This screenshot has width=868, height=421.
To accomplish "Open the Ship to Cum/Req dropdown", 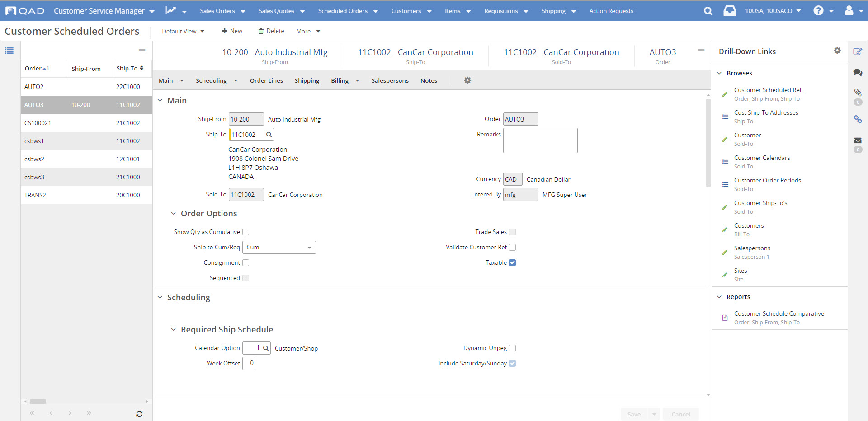I will [x=279, y=248].
